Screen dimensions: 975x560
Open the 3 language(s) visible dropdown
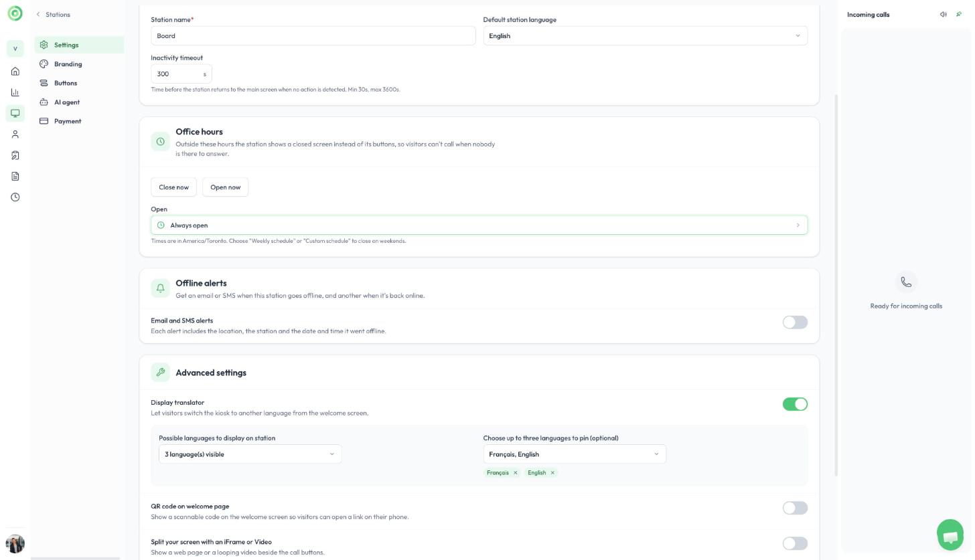coord(250,454)
